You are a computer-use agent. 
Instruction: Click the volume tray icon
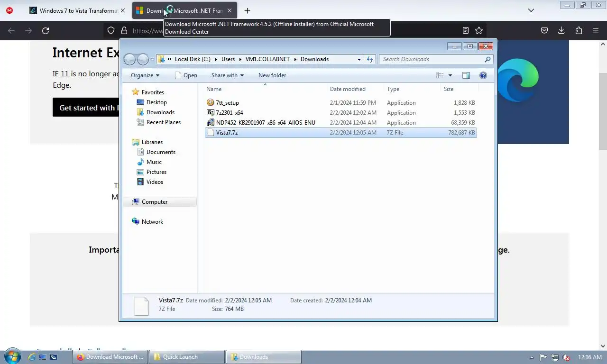click(566, 357)
